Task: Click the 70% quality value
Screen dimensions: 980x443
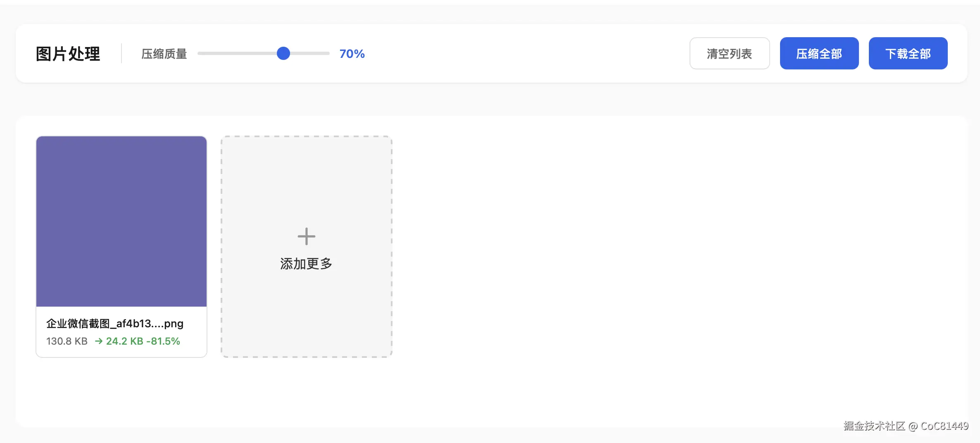Action: (352, 54)
